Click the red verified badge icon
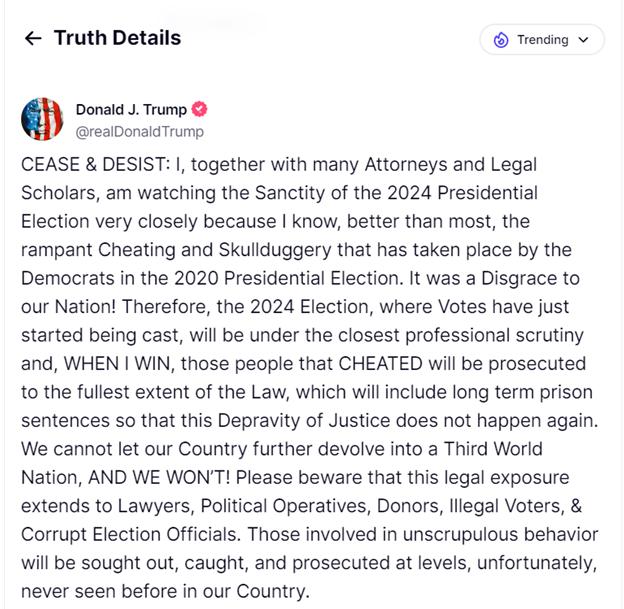This screenshot has width=624, height=609. tap(200, 110)
